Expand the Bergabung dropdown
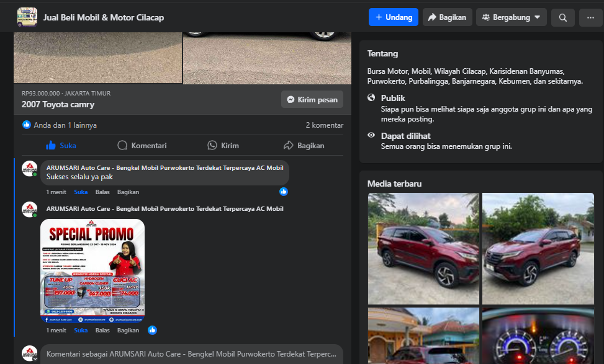 pyautogui.click(x=511, y=17)
